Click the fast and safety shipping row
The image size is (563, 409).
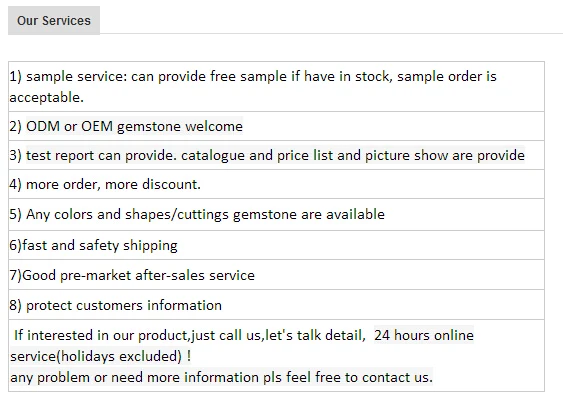276,245
